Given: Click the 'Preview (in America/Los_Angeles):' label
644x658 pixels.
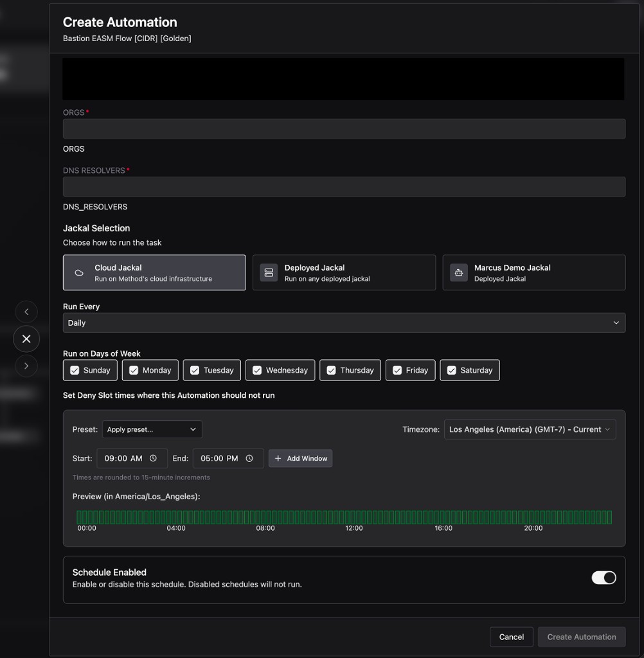Looking at the screenshot, I should tap(136, 497).
